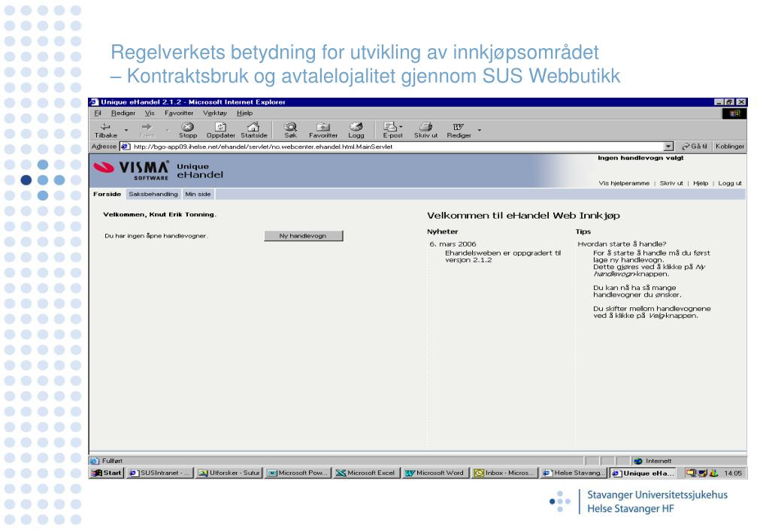Select the Forside tab

pyautogui.click(x=107, y=194)
